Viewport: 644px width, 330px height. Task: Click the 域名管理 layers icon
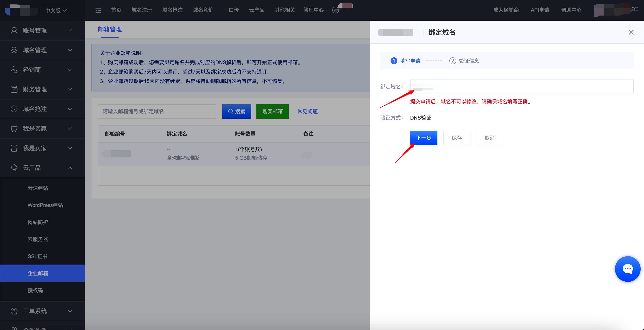(14, 50)
